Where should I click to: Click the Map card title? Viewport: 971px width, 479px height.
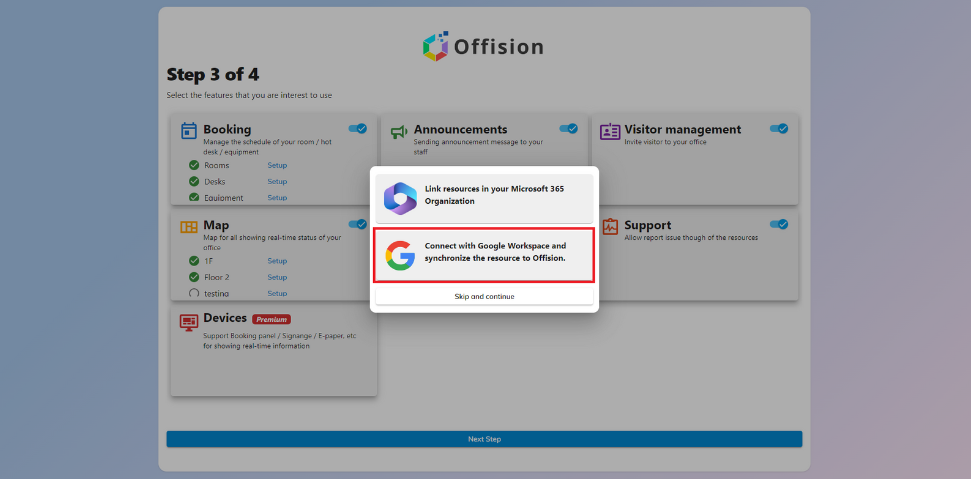[216, 225]
